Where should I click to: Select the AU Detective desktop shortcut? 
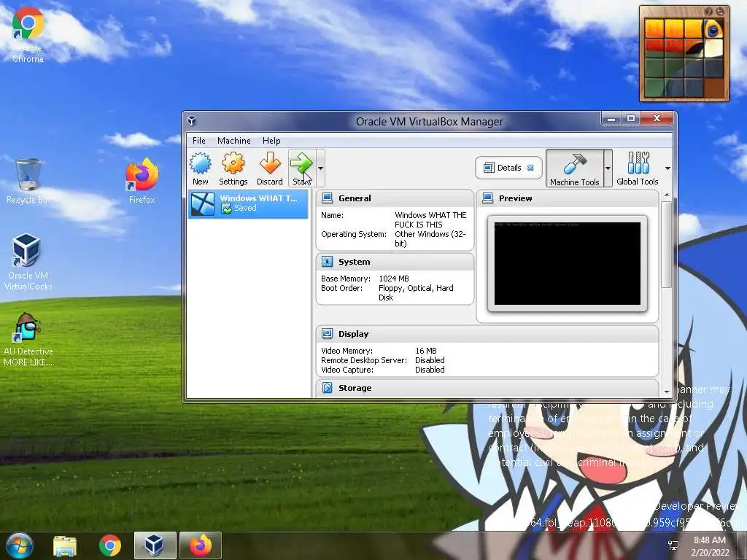tap(28, 340)
